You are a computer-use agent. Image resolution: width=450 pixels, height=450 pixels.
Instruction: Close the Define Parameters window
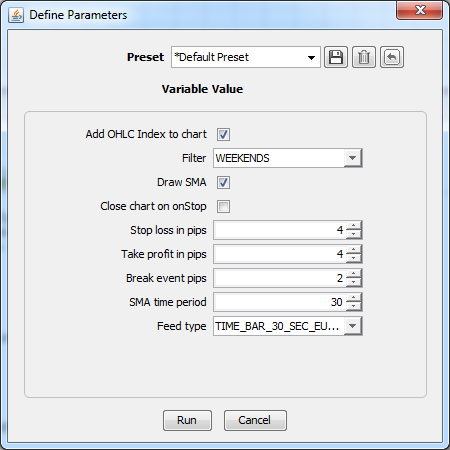tap(420, 10)
